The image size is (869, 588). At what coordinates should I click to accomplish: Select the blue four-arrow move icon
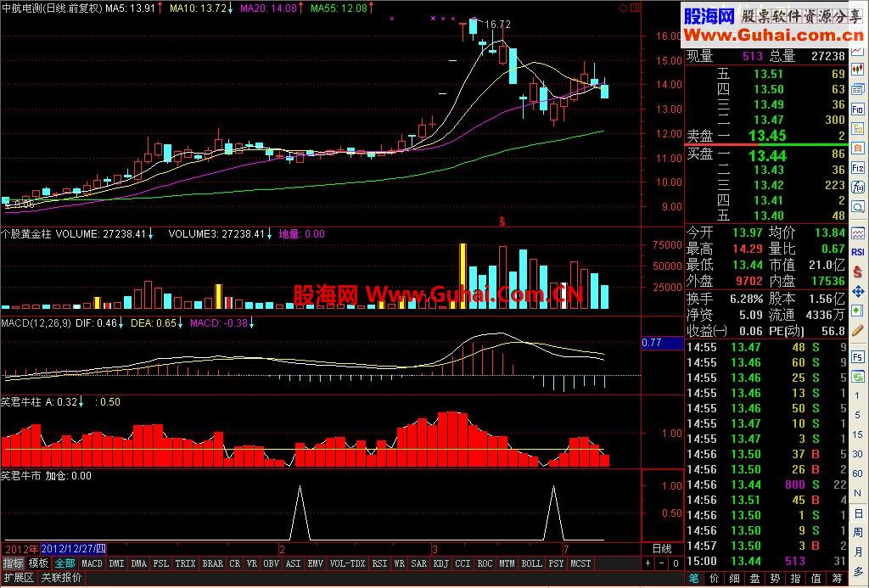[857, 292]
